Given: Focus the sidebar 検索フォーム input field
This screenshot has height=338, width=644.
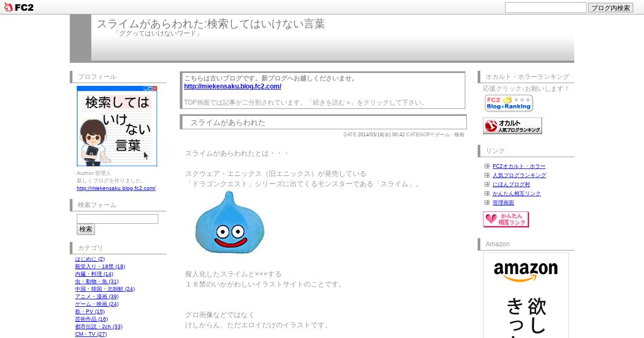Looking at the screenshot, I should pyautogui.click(x=118, y=219).
